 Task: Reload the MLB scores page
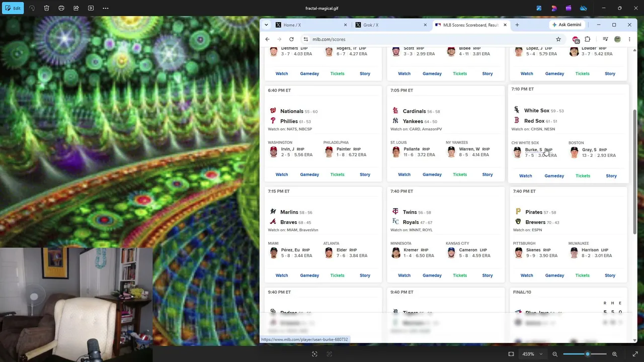point(291,39)
